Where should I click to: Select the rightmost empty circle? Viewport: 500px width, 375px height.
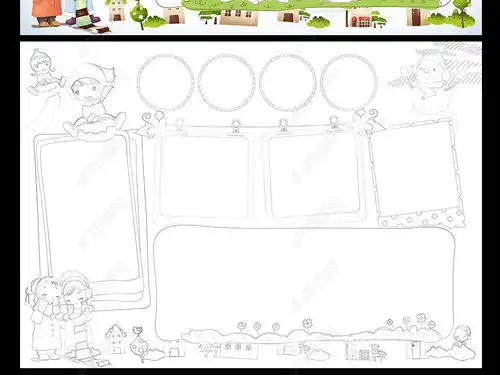(x=349, y=82)
